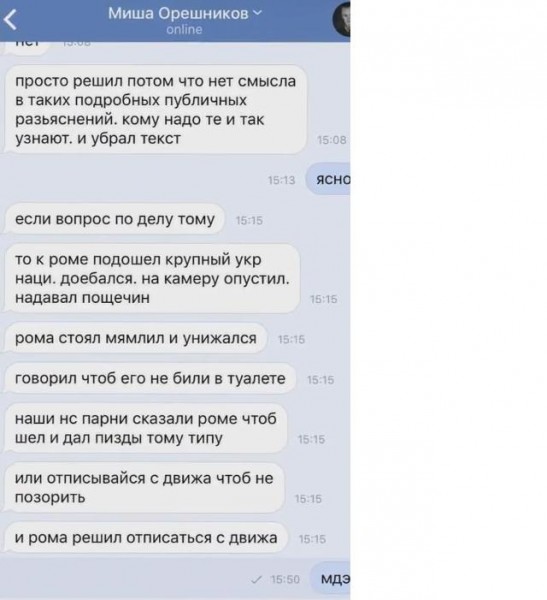This screenshot has height=600, width=547.
Task: Tap the back arrow in chat header
Action: pyautogui.click(x=10, y=20)
